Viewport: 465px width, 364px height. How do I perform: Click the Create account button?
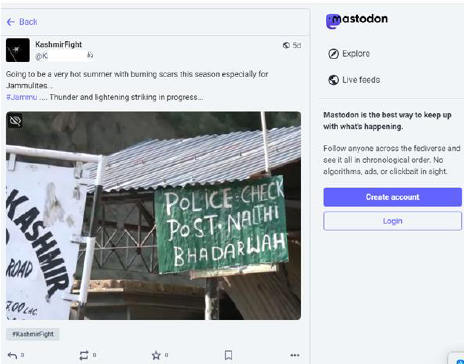coord(392,197)
